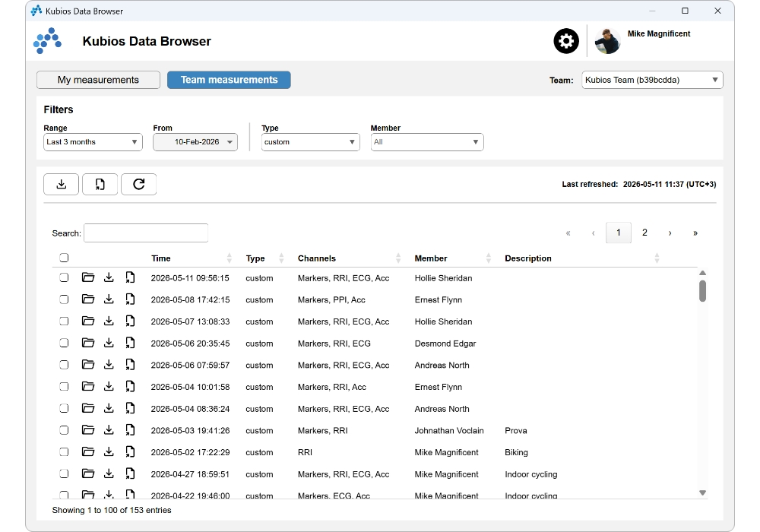Download the 2026-04-27 18:59:51 measurement
Image resolution: width=760 pixels, height=532 pixels.
[x=109, y=473]
